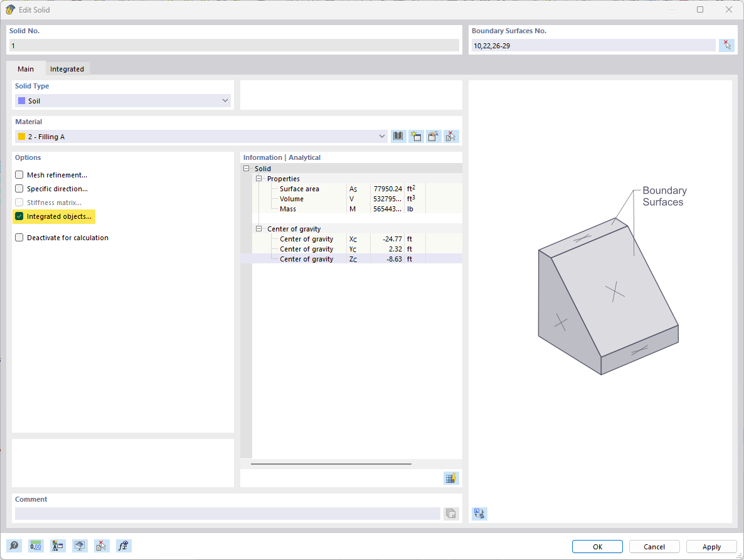744x560 pixels.
Task: Uncheck the Integrated objects option
Action: 19,216
